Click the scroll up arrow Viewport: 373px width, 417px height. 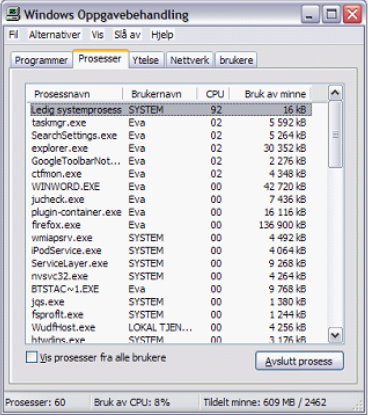[335, 93]
